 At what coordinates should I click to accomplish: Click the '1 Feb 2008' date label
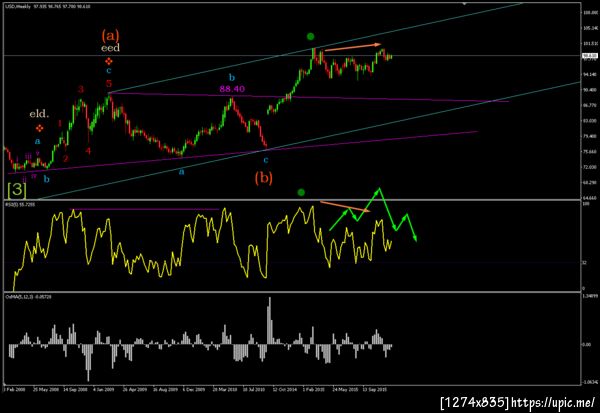15,389
